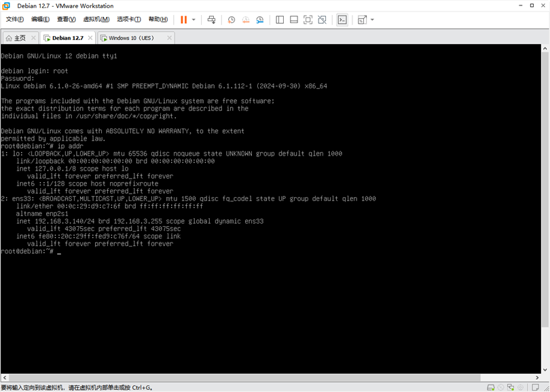Switch to Unity mode icon

tap(322, 20)
